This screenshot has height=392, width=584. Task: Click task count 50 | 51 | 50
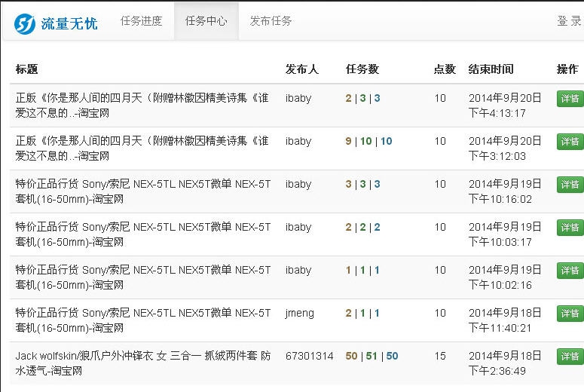point(371,356)
